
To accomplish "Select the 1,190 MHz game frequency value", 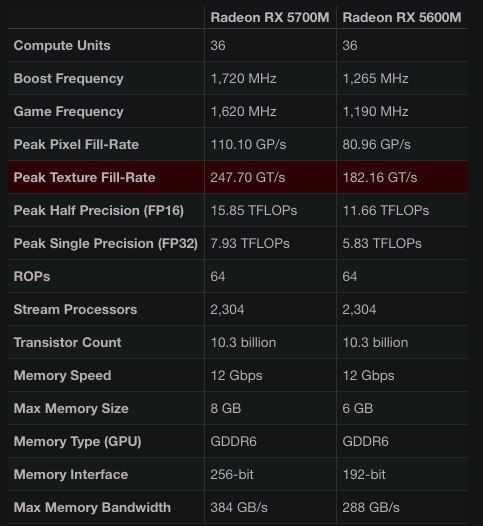I will 375,111.
